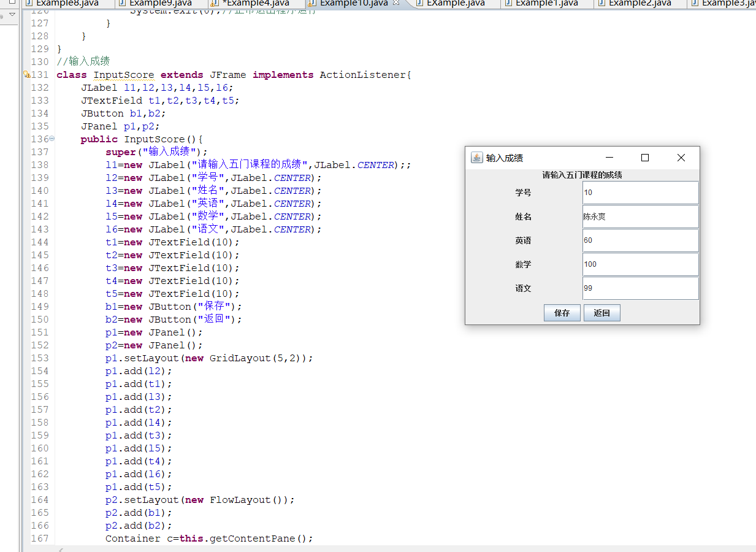Focus the 英语 score field showing 60
This screenshot has height=552, width=756.
pos(640,240)
